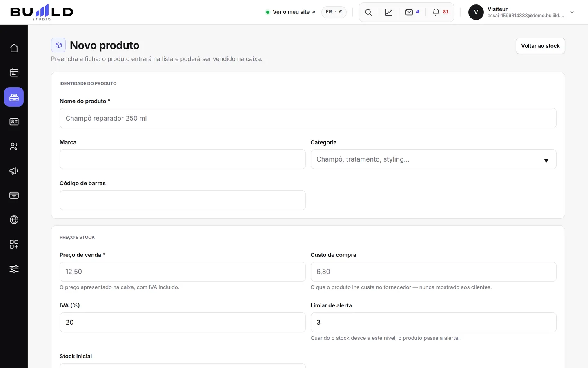This screenshot has height=368, width=588.
Task: Expand the Visiteur account menu chevron
Action: point(572,12)
